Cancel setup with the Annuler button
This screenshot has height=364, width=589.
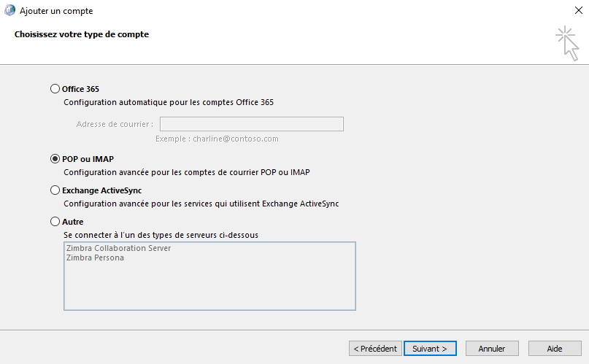point(492,349)
